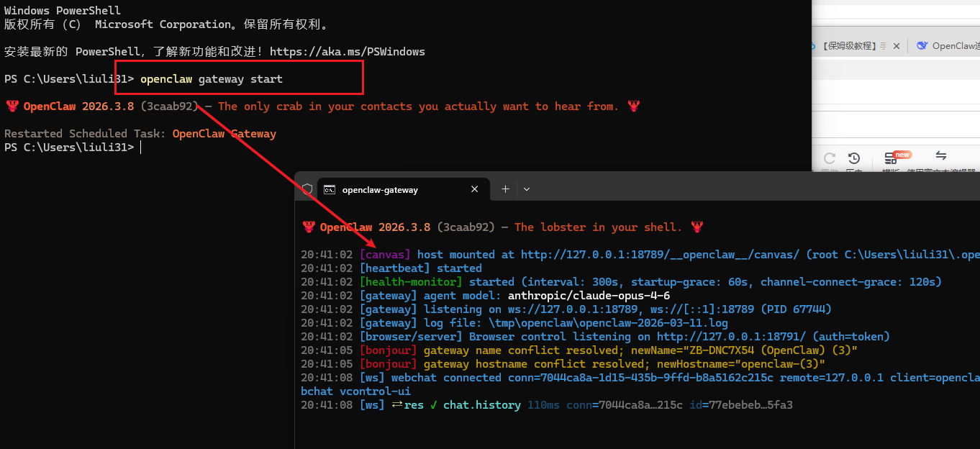The width and height of the screenshot is (980, 449).
Task: Click the whale favicon on OpenClaw tab
Action: click(x=922, y=46)
